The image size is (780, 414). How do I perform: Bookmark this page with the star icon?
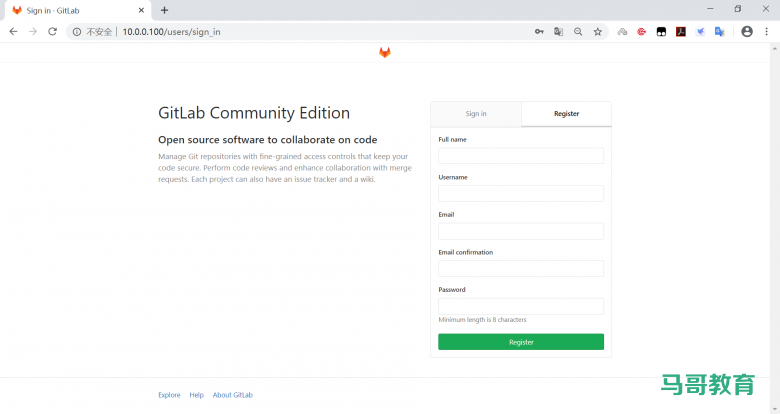[x=597, y=32]
